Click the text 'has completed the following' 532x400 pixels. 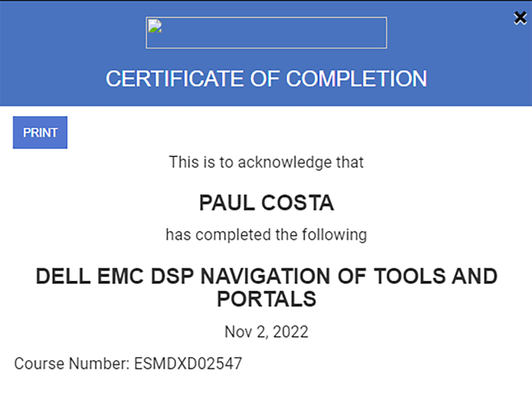tap(267, 234)
